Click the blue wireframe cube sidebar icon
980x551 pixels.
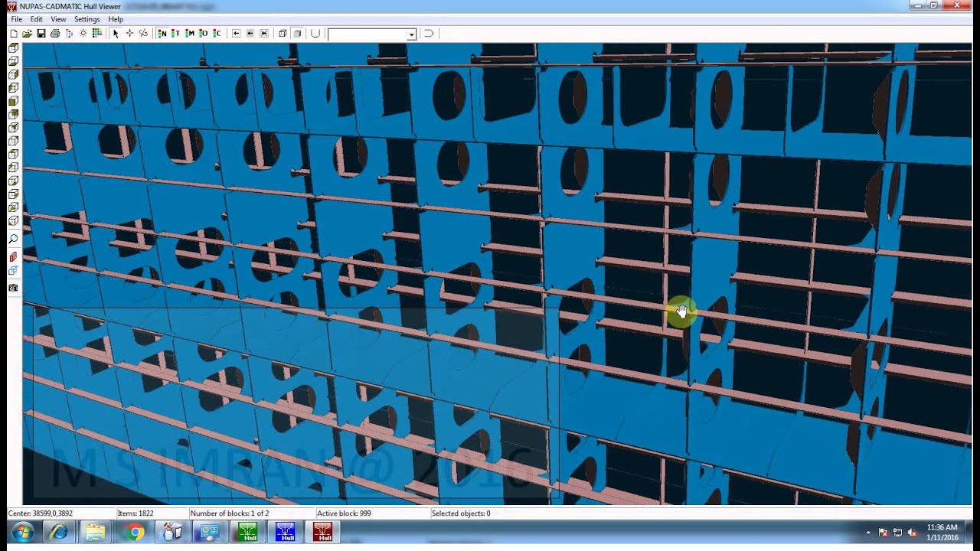pyautogui.click(x=13, y=271)
